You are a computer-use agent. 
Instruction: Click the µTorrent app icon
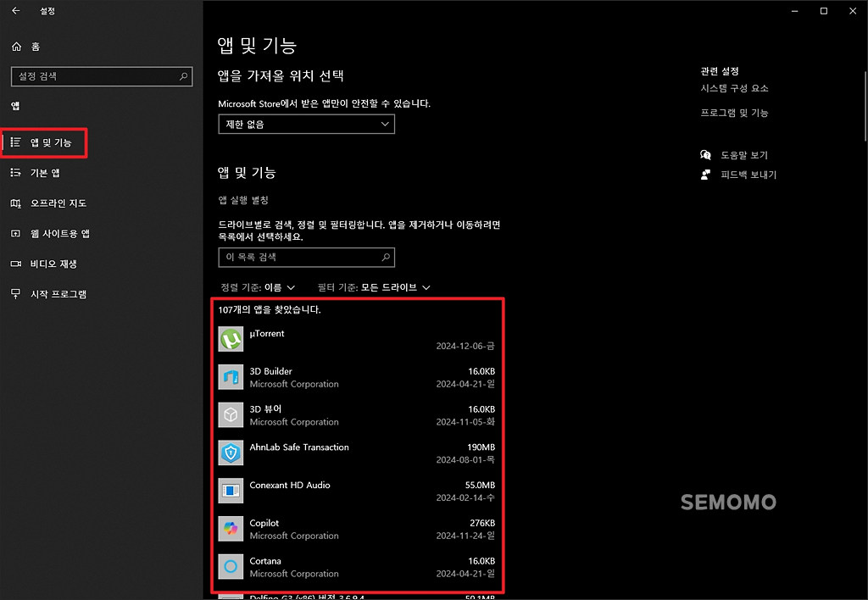[x=231, y=339]
